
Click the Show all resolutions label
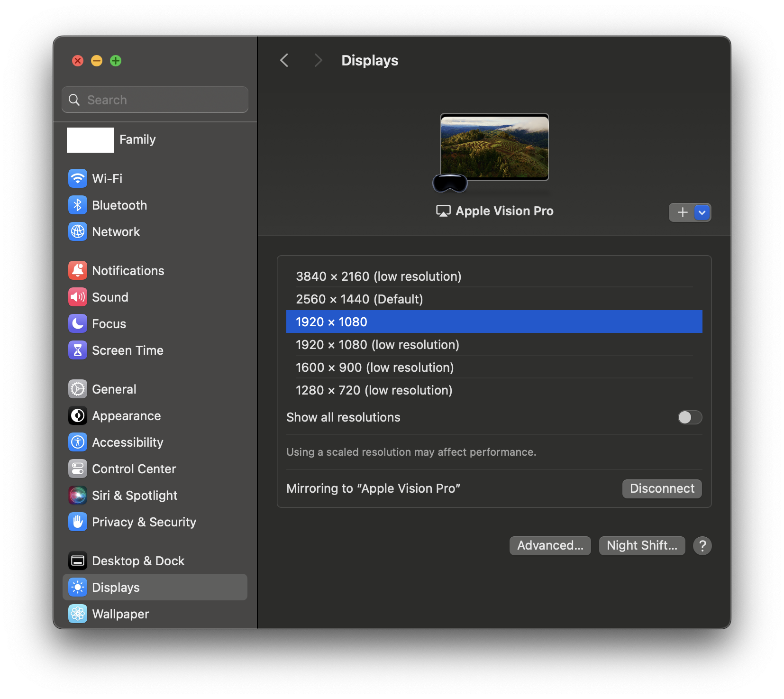[x=343, y=417]
